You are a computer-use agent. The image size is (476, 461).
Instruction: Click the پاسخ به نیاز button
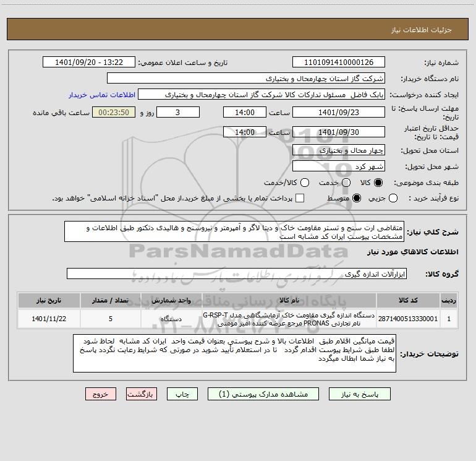click(x=359, y=394)
